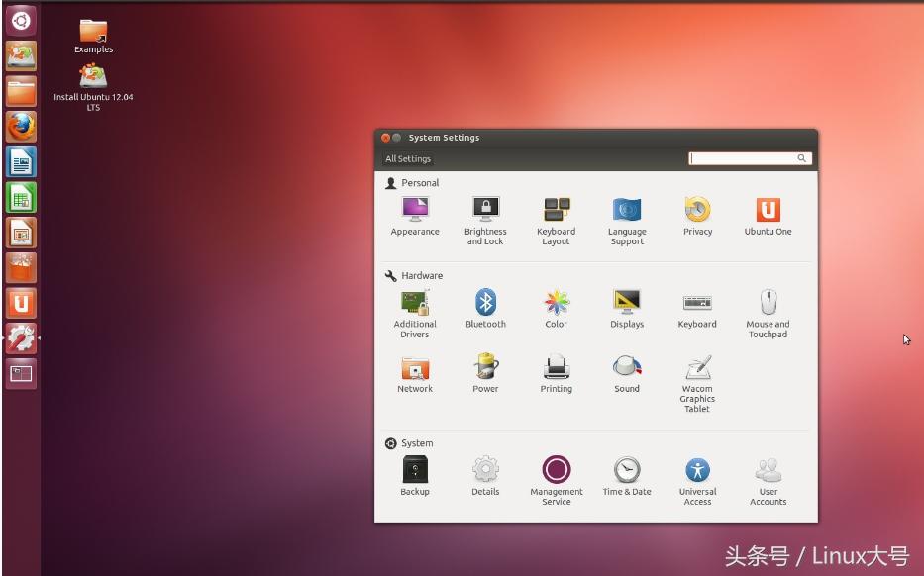
Task: Open Appearance settings
Action: click(x=415, y=216)
